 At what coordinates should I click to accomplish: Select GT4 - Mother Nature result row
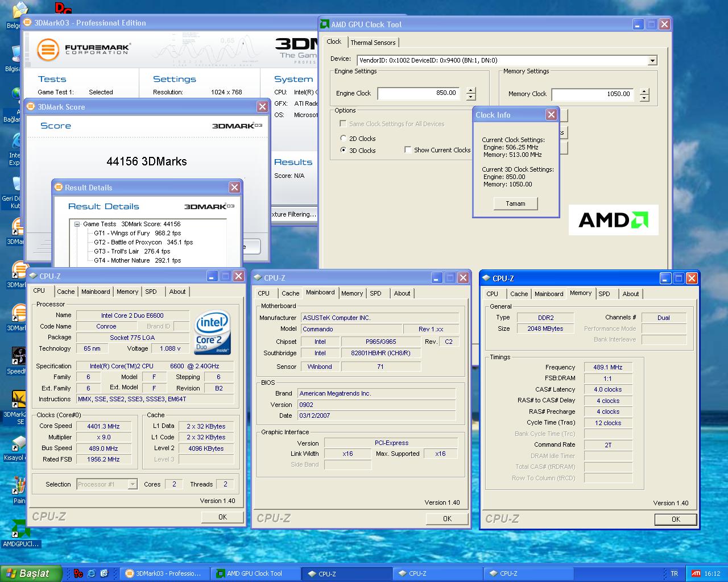137,260
